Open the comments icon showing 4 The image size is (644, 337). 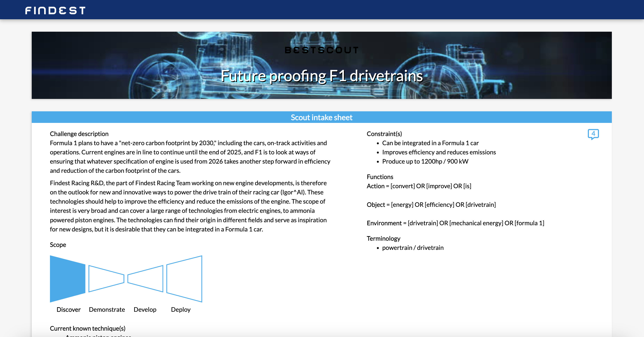click(x=593, y=134)
